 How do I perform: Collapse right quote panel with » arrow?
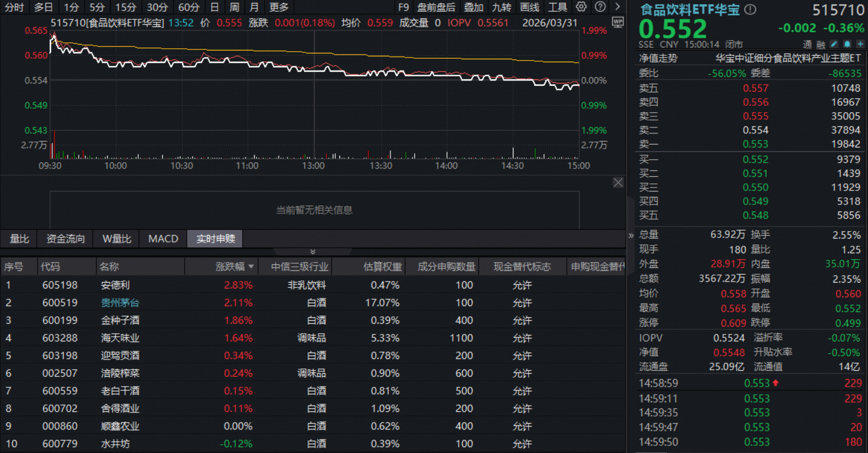[631, 235]
